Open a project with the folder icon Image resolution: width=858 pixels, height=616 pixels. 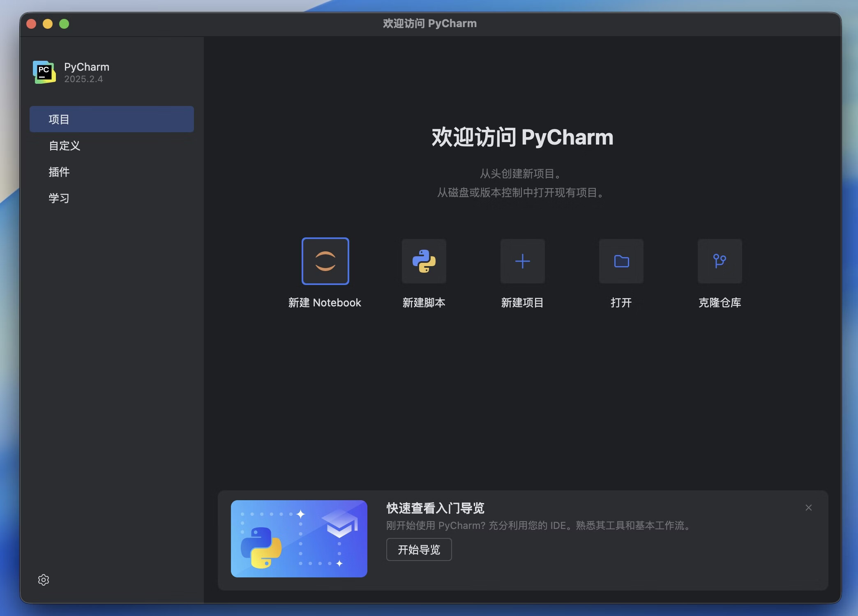[x=621, y=261]
